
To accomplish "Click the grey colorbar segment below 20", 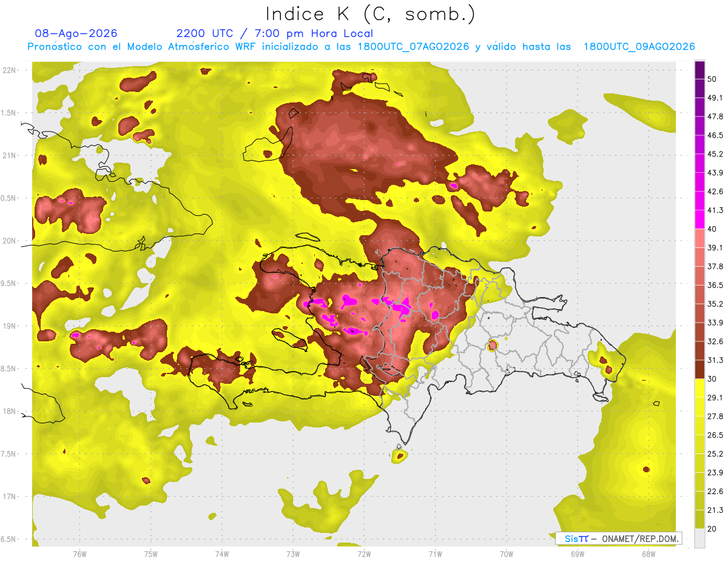I will [699, 538].
